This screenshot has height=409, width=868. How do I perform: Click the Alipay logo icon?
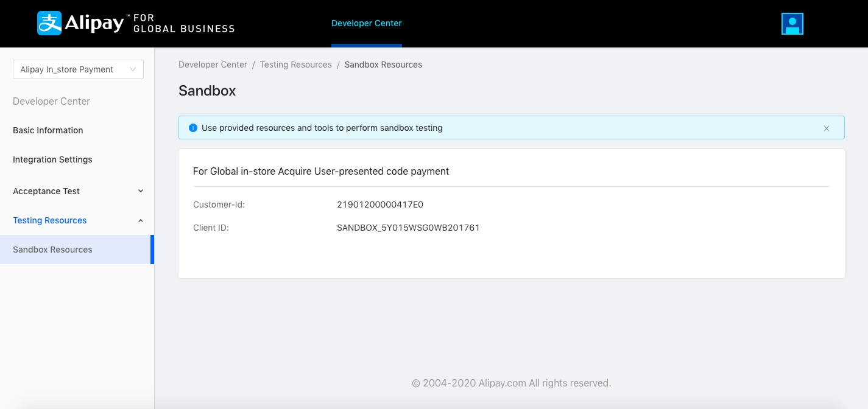(x=49, y=23)
